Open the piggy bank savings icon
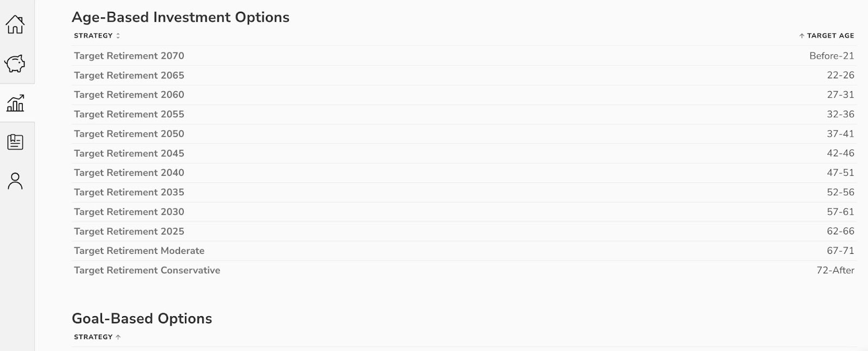Image resolution: width=868 pixels, height=351 pixels. [15, 63]
